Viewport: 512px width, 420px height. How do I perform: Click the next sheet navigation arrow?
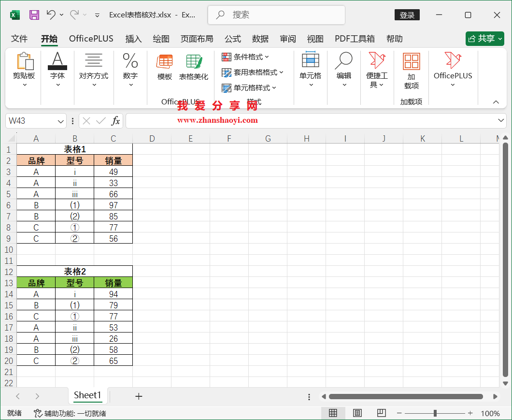37,396
